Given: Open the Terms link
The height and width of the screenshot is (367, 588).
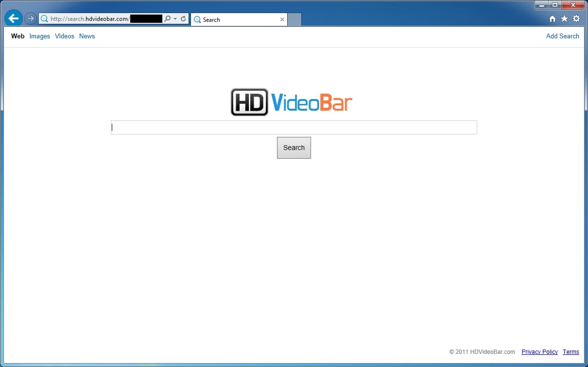Looking at the screenshot, I should point(571,352).
